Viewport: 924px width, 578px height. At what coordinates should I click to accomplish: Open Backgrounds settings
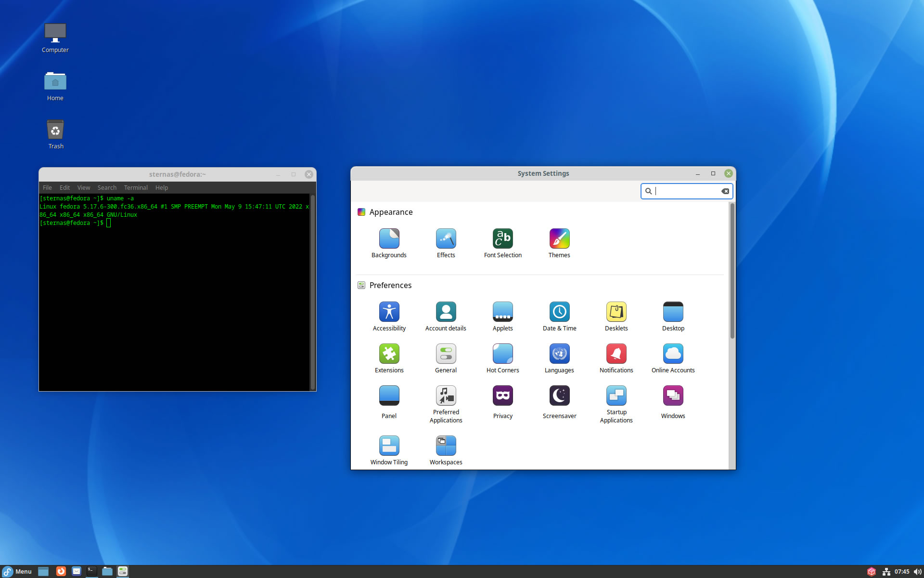pyautogui.click(x=389, y=243)
